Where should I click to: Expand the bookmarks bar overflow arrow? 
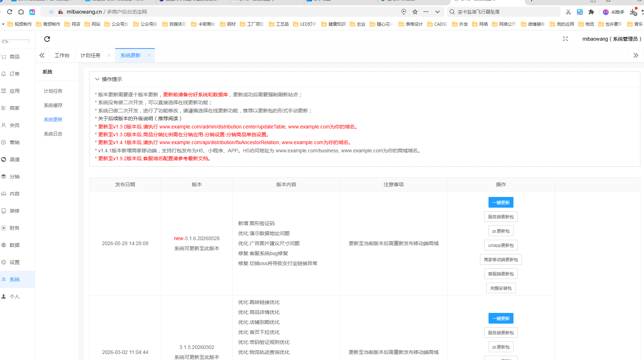tap(3, 24)
